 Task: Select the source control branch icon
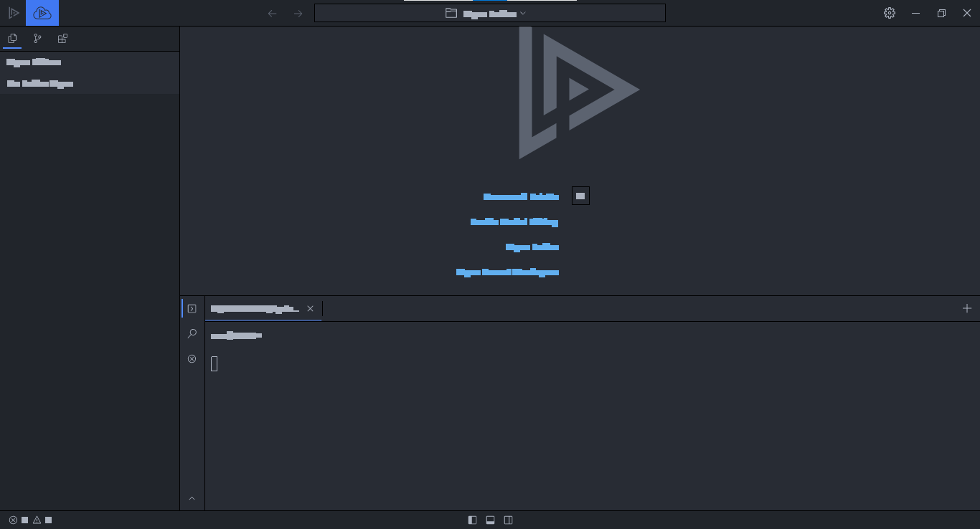37,38
